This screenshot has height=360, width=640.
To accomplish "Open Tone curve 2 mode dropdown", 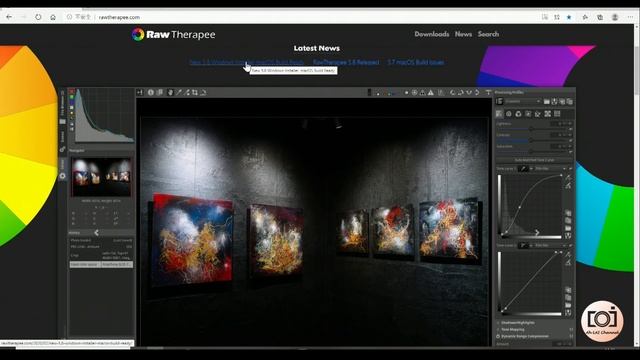I will 551,245.
